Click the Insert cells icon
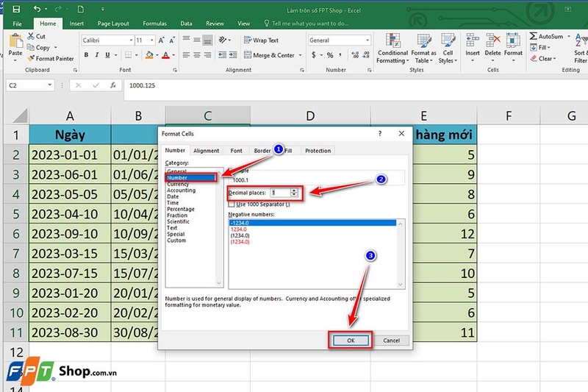 (x=473, y=40)
